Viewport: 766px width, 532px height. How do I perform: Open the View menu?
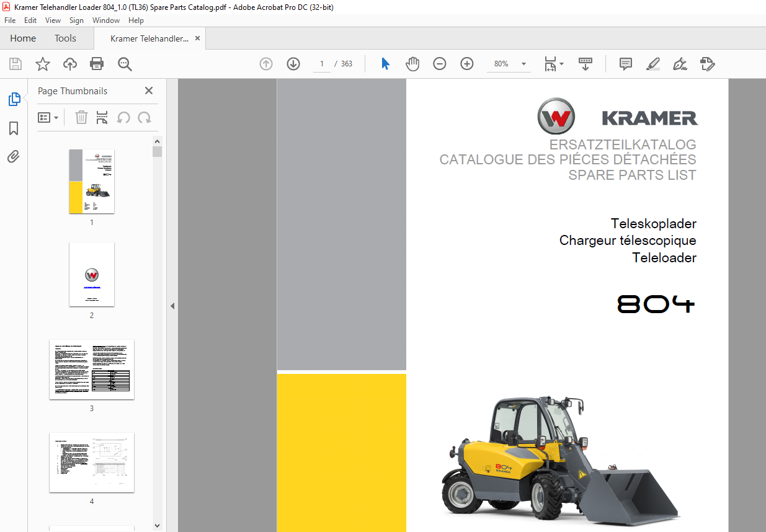[53, 20]
